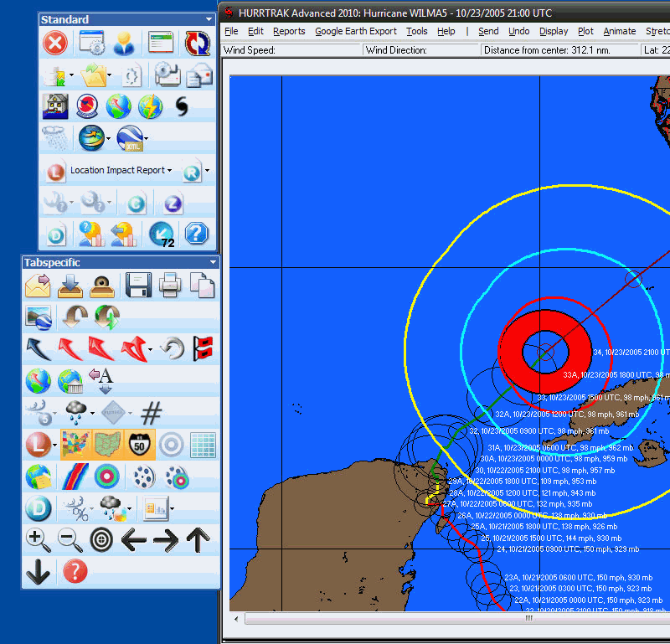Open the Reports menu

point(289,31)
